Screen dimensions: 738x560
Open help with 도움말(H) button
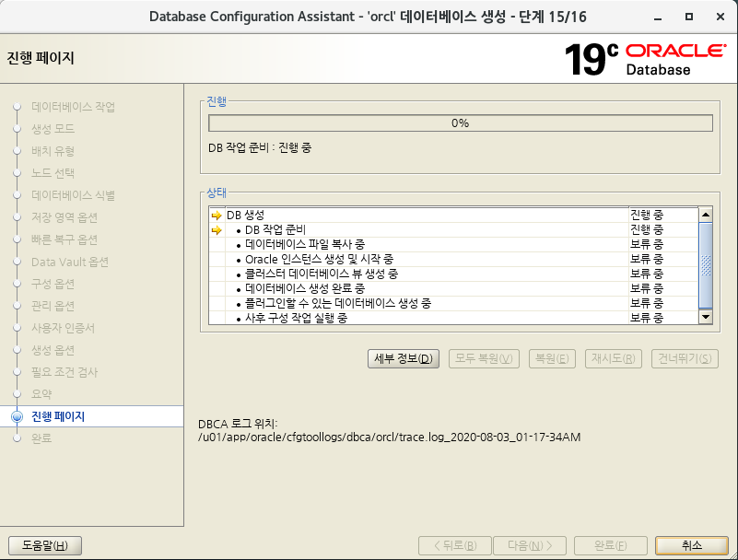(x=45, y=545)
